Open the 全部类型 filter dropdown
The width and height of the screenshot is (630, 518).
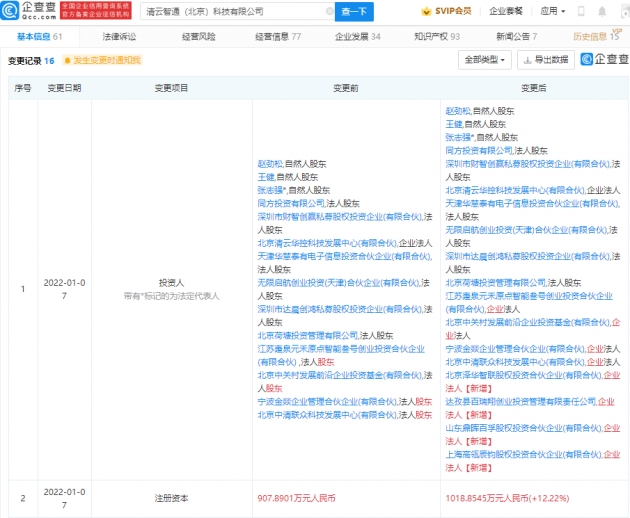(x=485, y=60)
